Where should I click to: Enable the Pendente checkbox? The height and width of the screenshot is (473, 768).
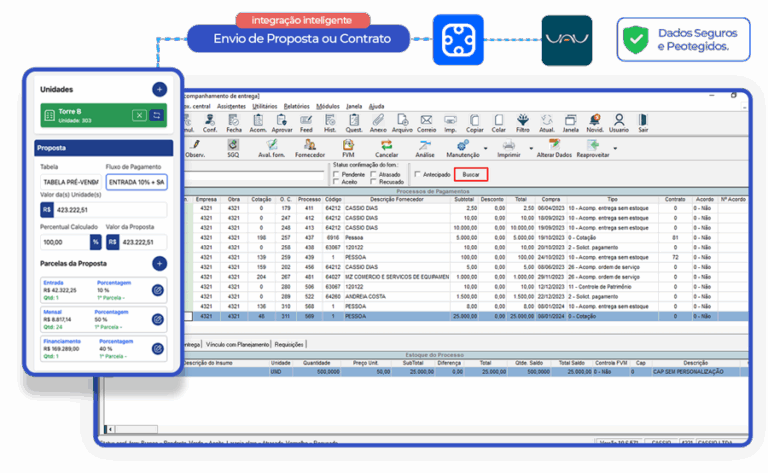click(x=334, y=174)
